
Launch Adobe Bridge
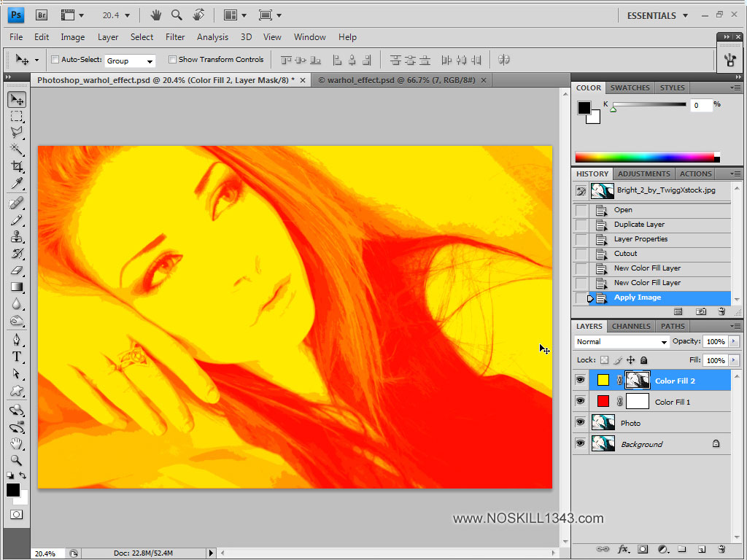pos(42,15)
